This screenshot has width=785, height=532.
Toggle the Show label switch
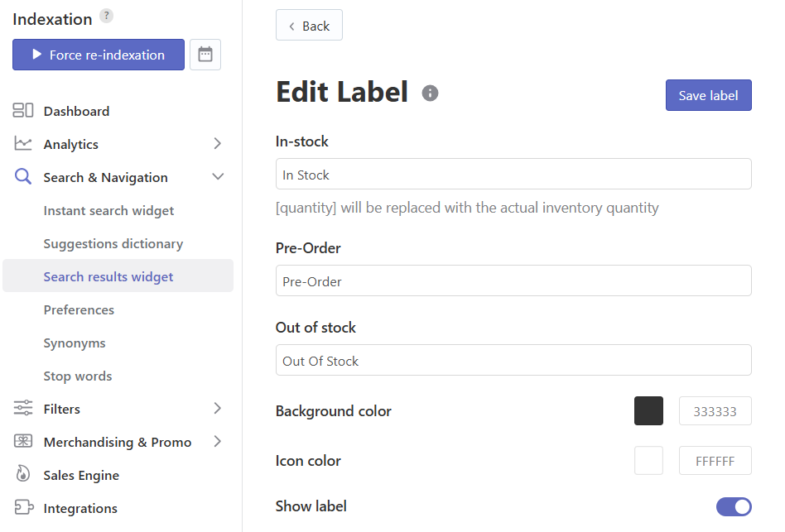pyautogui.click(x=734, y=506)
